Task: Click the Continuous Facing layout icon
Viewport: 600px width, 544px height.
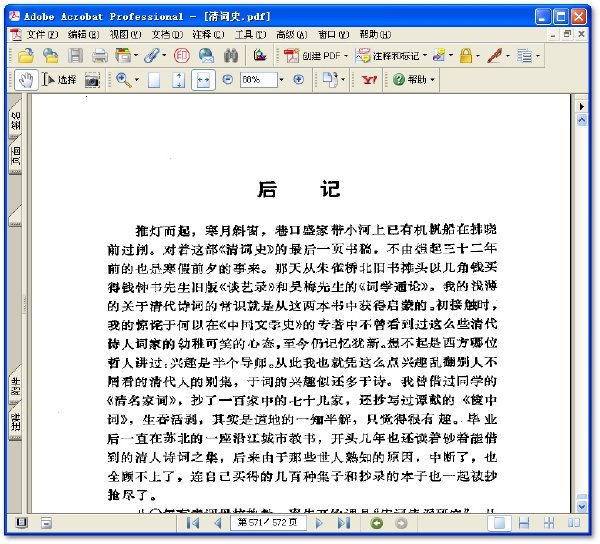Action: (549, 523)
